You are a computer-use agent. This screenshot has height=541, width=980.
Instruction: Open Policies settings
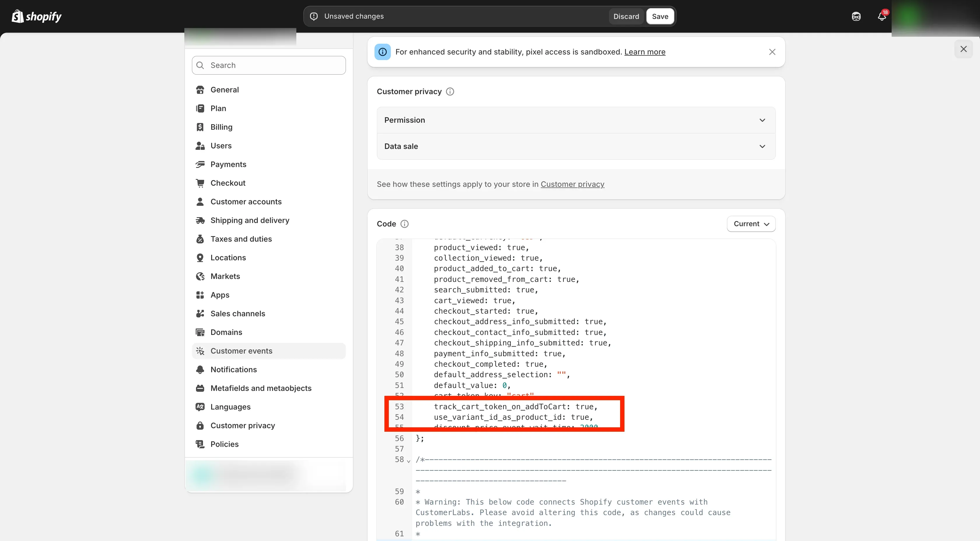pyautogui.click(x=269, y=444)
